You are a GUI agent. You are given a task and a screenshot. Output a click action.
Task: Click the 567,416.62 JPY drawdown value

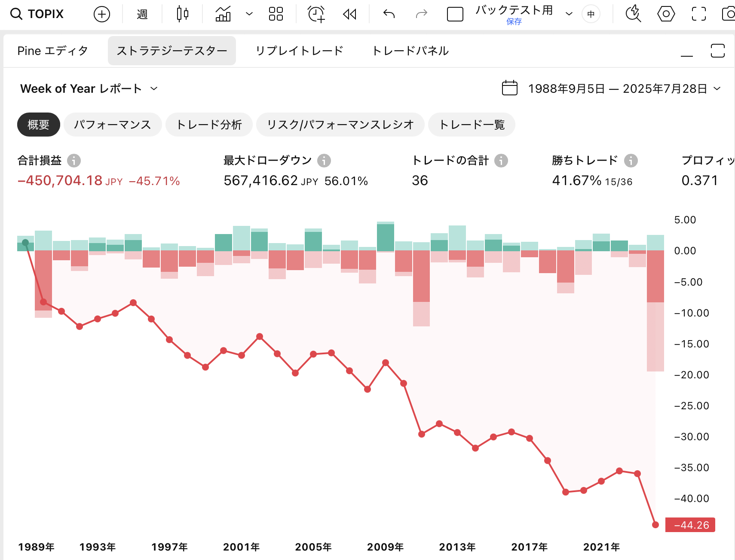click(x=271, y=181)
